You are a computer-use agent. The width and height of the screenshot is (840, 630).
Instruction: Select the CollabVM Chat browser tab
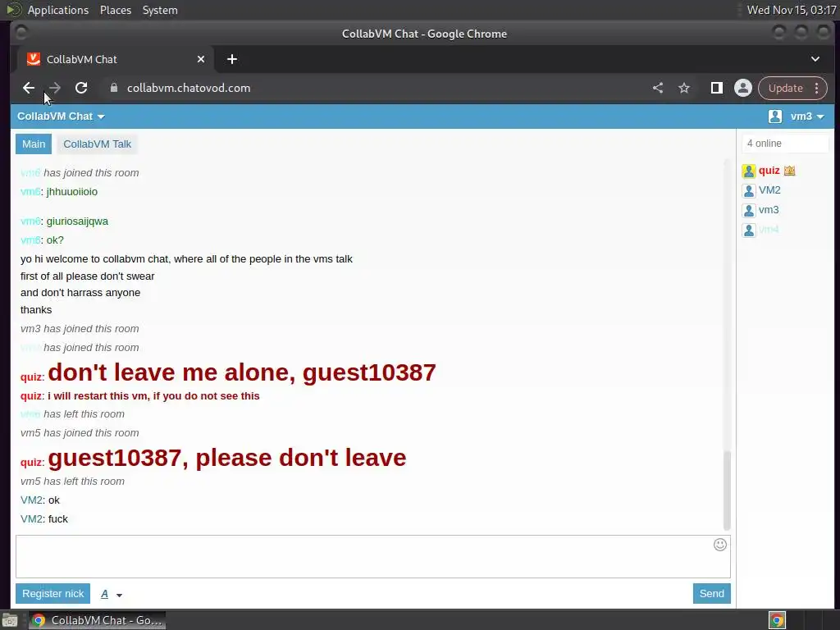click(x=115, y=59)
